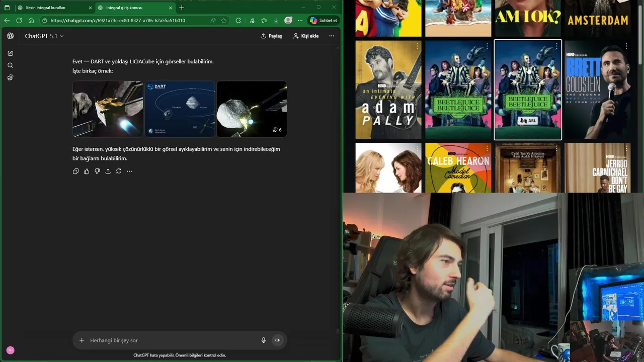
Task: Open more actions under the response
Action: (x=129, y=171)
